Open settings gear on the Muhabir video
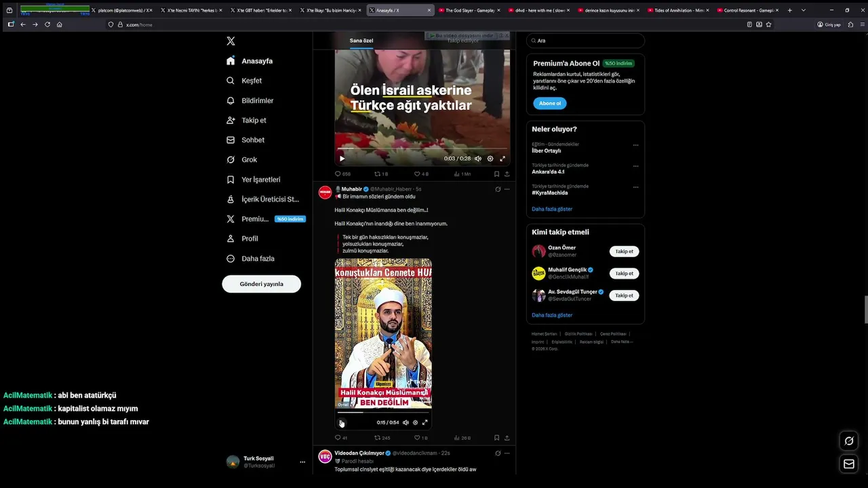 click(416, 422)
